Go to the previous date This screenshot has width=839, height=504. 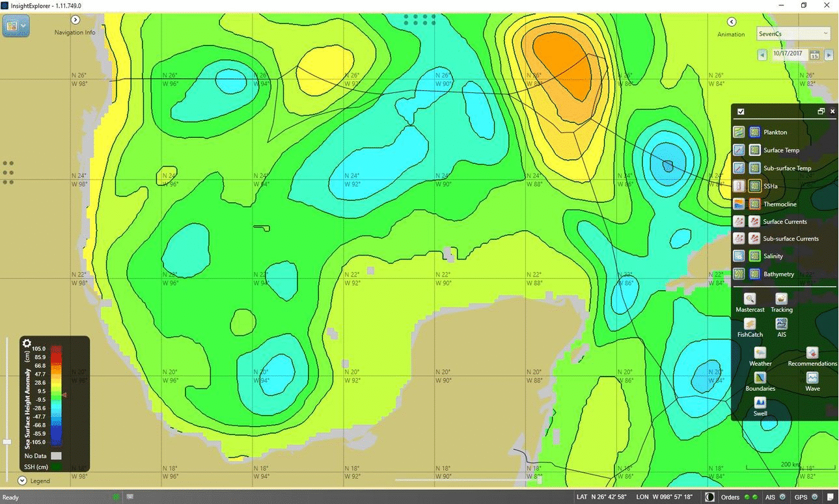762,55
